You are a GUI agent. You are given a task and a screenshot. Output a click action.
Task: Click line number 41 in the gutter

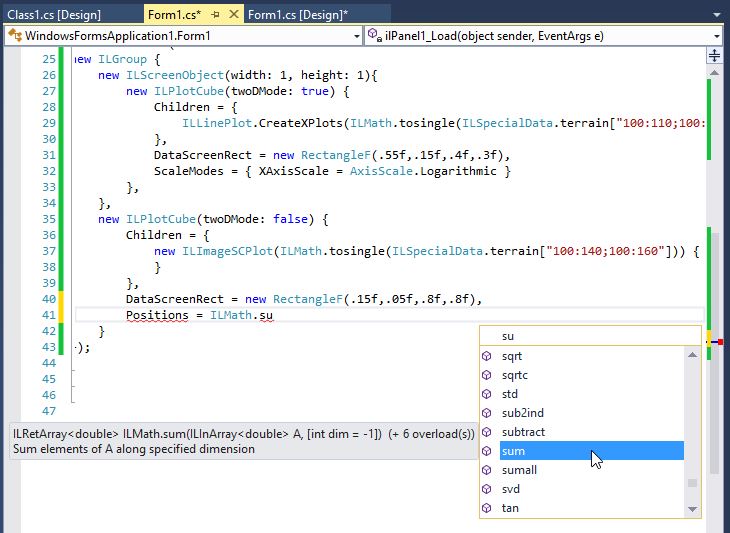tap(49, 315)
